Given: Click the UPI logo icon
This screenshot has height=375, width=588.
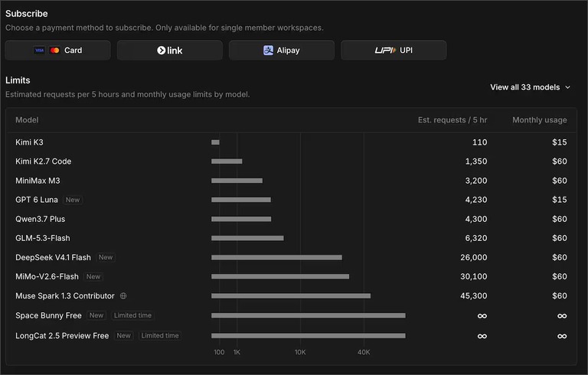Looking at the screenshot, I should pos(385,51).
